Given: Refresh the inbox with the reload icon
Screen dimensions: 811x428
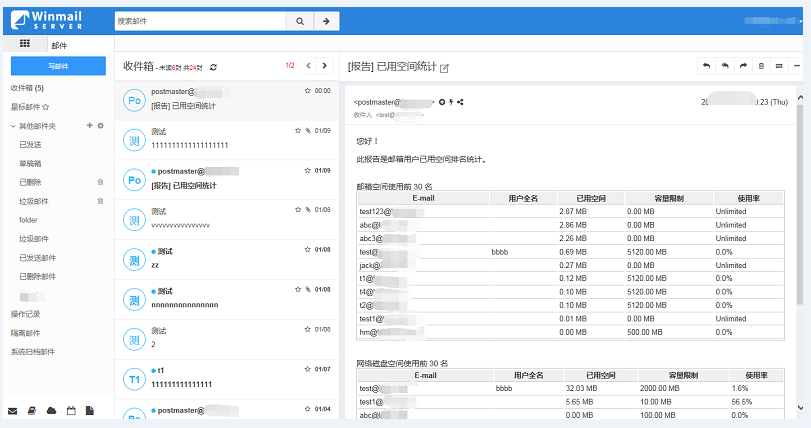Looking at the screenshot, I should click(213, 67).
